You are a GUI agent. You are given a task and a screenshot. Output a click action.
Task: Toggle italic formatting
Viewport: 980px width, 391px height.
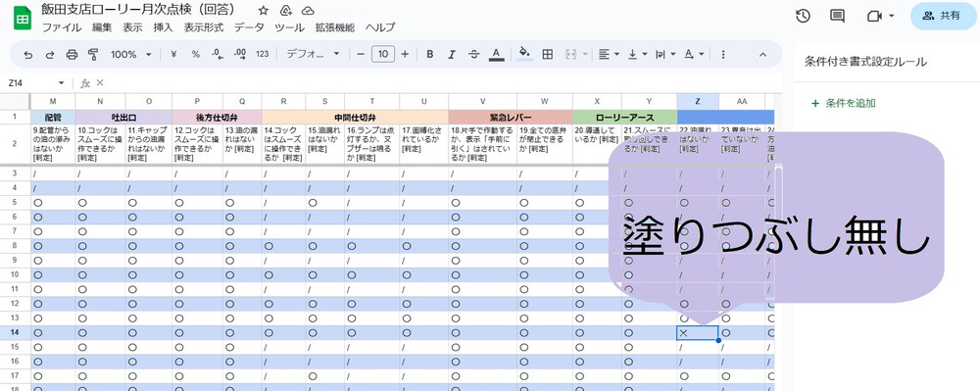click(x=452, y=54)
